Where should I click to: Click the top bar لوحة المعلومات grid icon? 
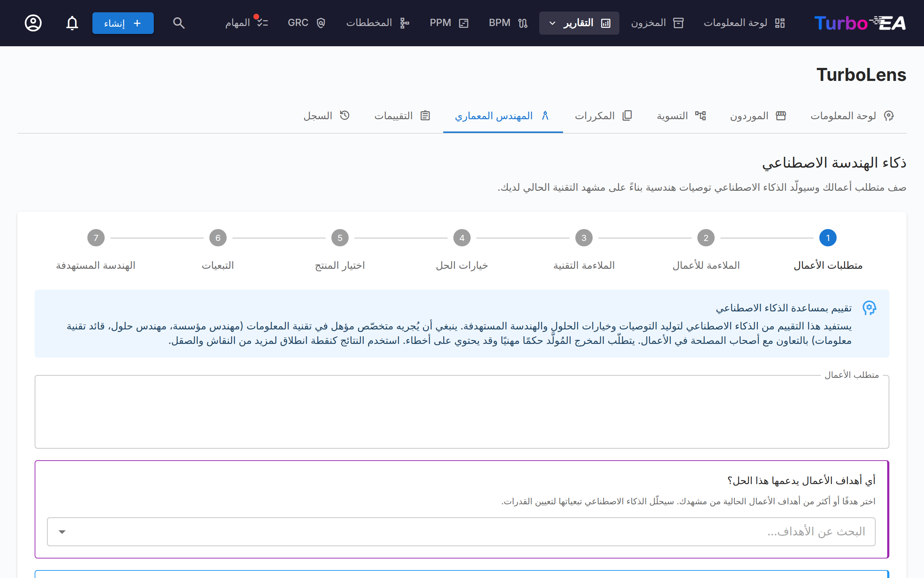(x=780, y=23)
